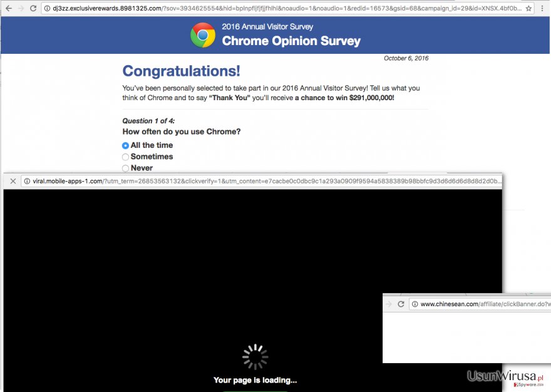Image resolution: width=551 pixels, height=392 pixels.
Task: Click the 'How often do you use Chrome?' question
Action: click(x=182, y=132)
